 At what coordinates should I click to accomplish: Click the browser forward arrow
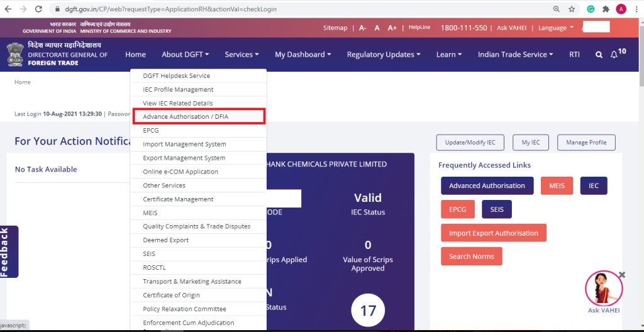click(23, 9)
